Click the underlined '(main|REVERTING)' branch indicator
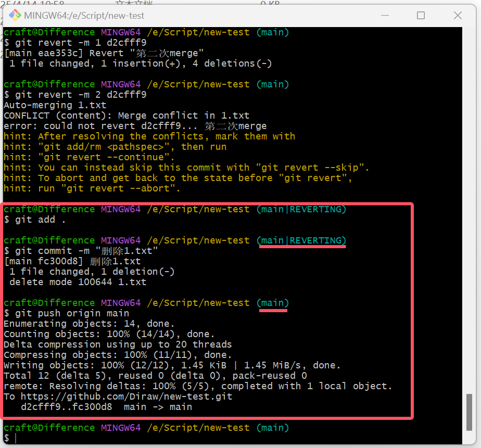The width and height of the screenshot is (481, 448). [x=301, y=240]
